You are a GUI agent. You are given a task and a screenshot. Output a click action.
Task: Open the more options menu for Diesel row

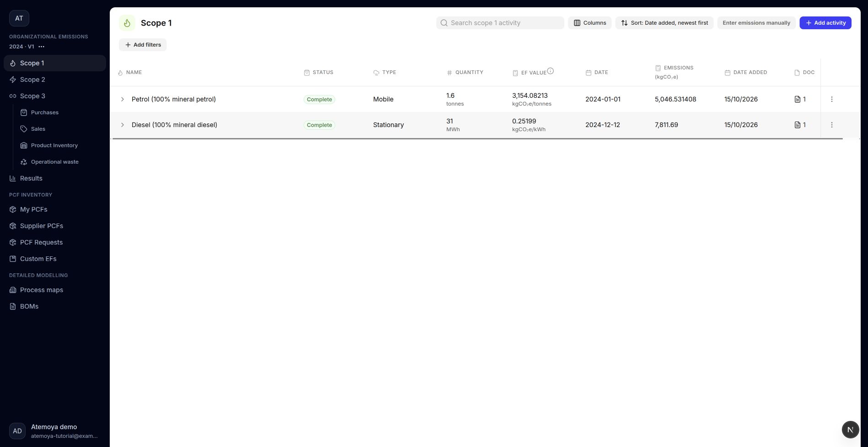(x=831, y=125)
